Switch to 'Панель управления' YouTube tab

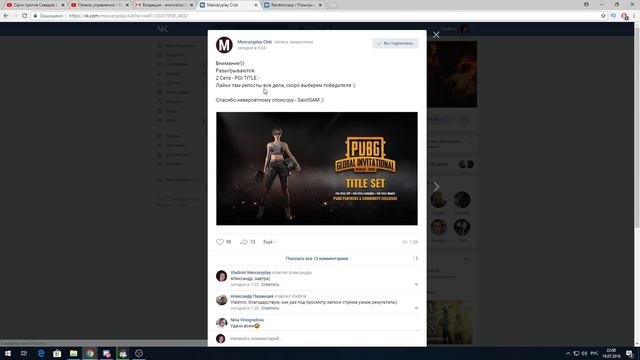point(99,5)
